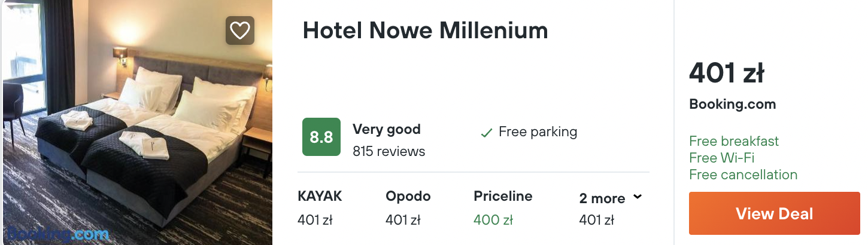Click the Booking.com watermark logo on photo
Screen dimensions: 868x245
(59, 233)
